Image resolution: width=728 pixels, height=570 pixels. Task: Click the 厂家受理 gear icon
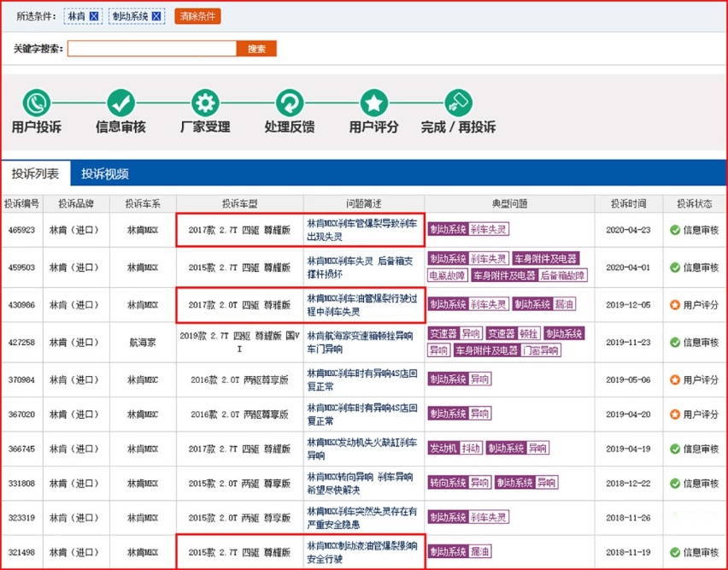point(205,103)
